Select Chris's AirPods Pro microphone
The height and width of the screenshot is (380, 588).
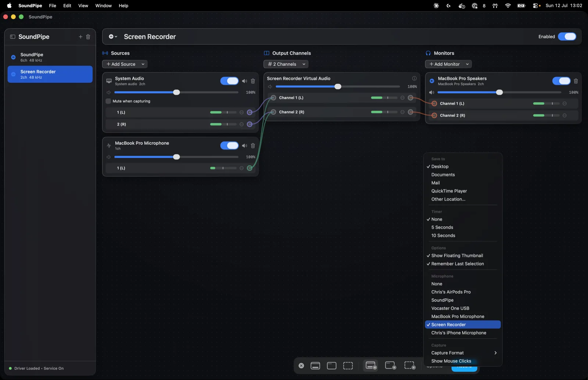click(451, 292)
